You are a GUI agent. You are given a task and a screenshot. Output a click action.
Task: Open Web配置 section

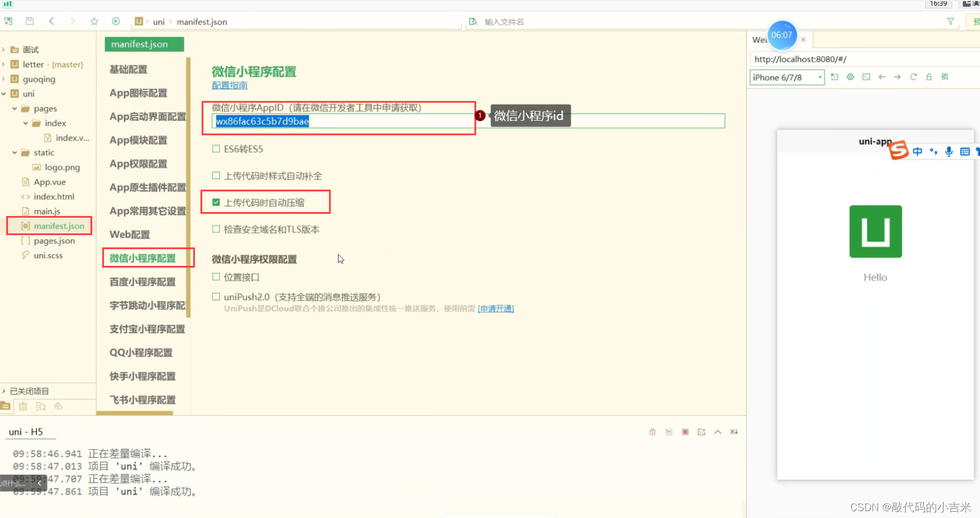[x=130, y=234]
